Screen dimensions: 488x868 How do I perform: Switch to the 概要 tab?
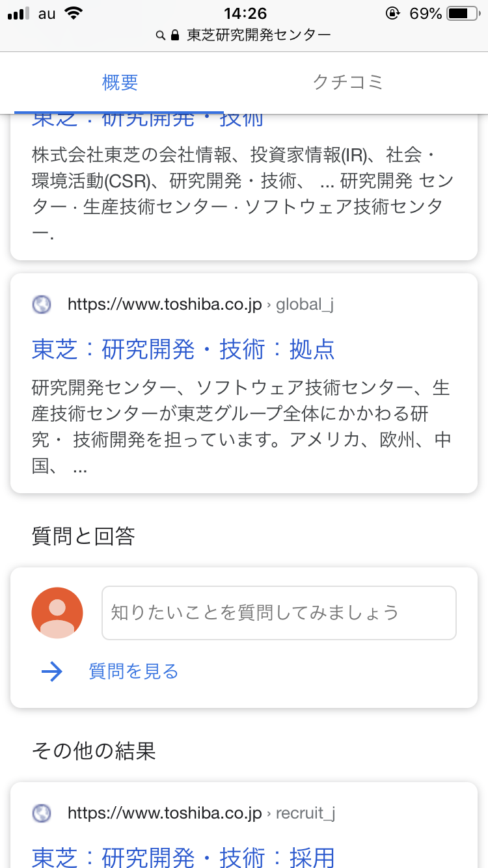point(120,83)
